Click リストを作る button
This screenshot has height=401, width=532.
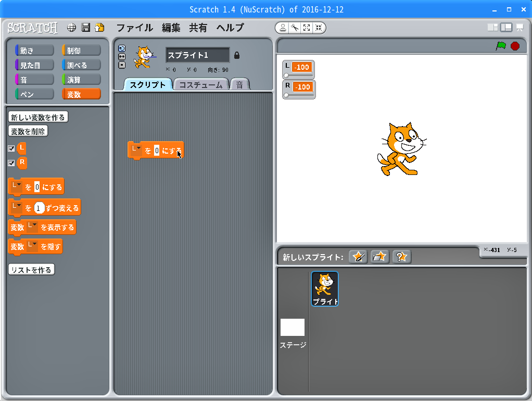pyautogui.click(x=31, y=270)
